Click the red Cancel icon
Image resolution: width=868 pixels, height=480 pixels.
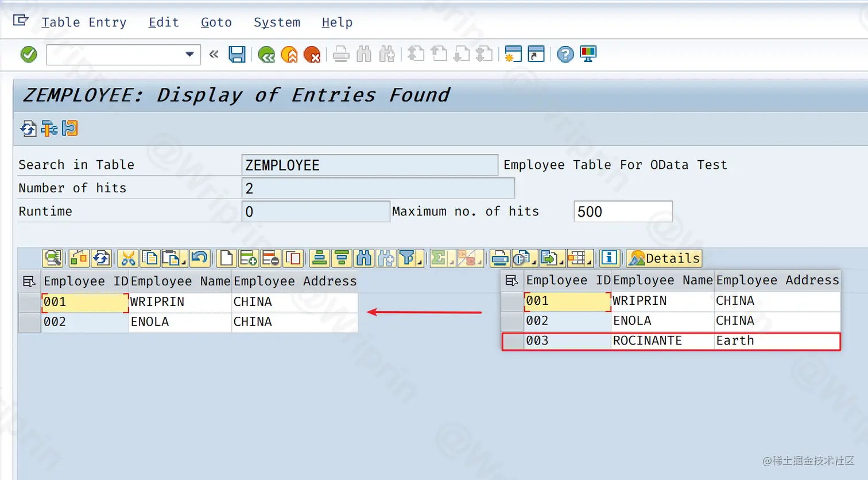click(312, 55)
